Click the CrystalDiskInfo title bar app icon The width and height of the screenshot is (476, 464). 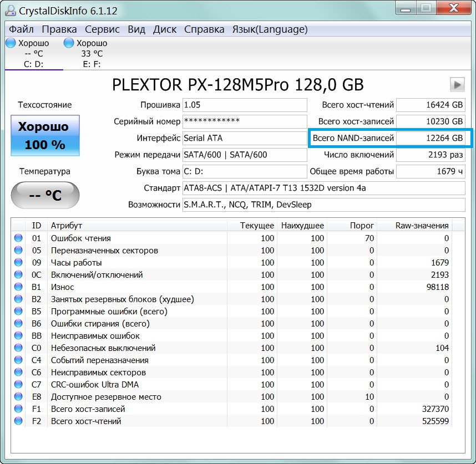point(11,11)
